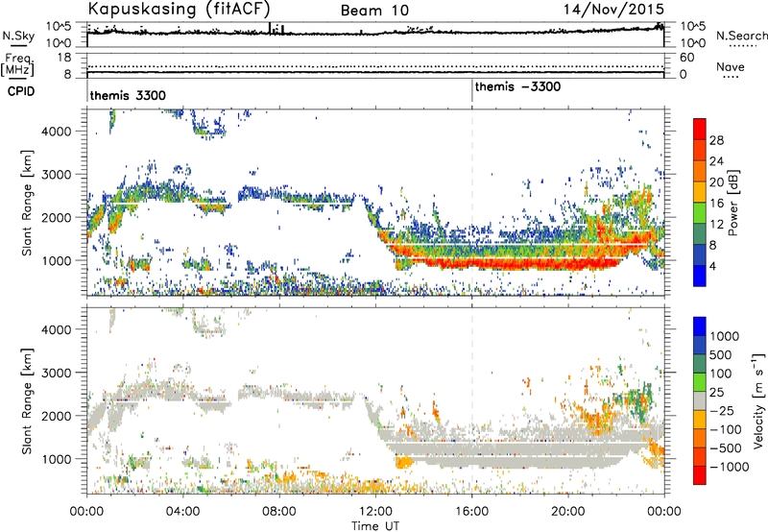Click the '1000' range tick in velocity panel
This screenshot has width=768, height=532.
click(57, 459)
